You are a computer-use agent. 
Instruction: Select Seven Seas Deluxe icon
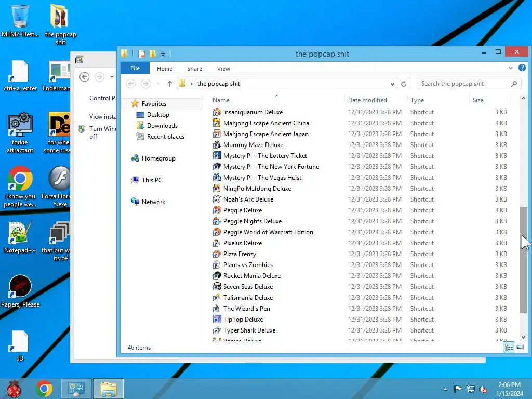click(217, 287)
